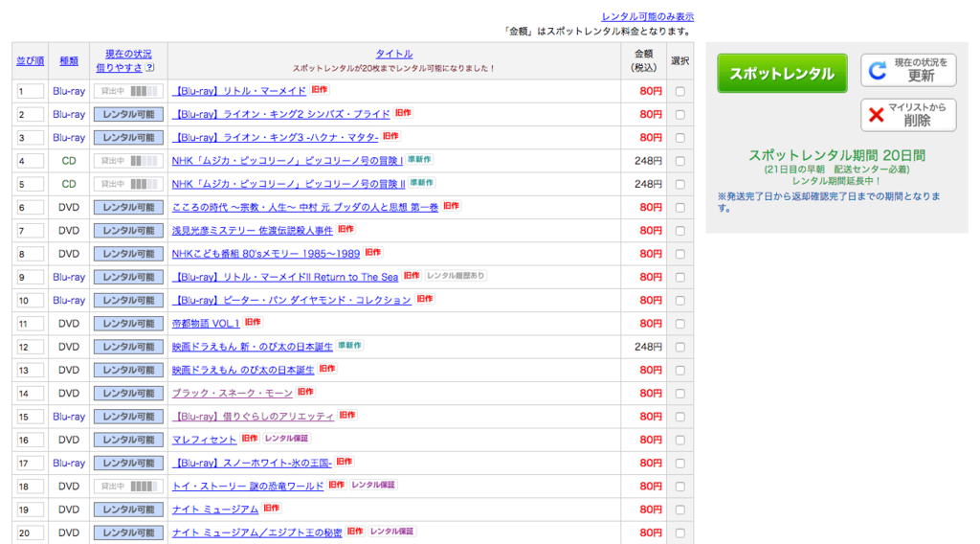
Task: Click the help icon beside 借りやすさ
Action: (x=149, y=68)
